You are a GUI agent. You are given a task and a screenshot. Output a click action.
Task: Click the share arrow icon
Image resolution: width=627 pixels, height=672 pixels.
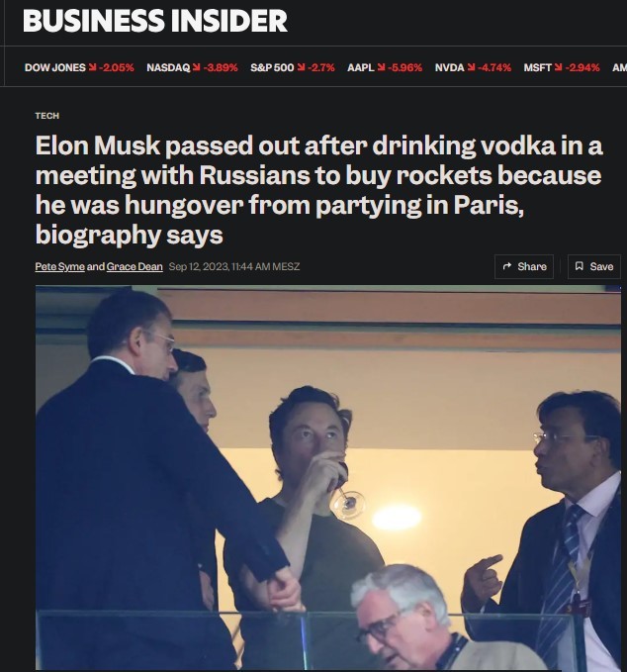pos(507,266)
